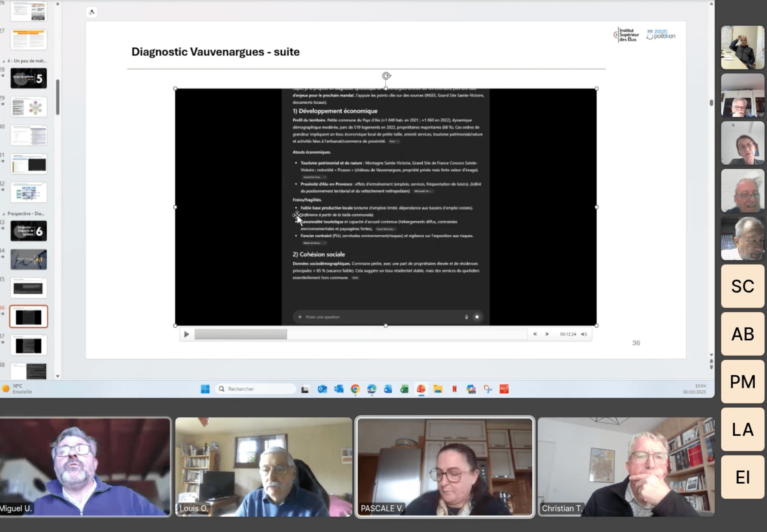Image resolution: width=767 pixels, height=532 pixels.
Task: Click the video seek progress bar
Action: [361, 334]
